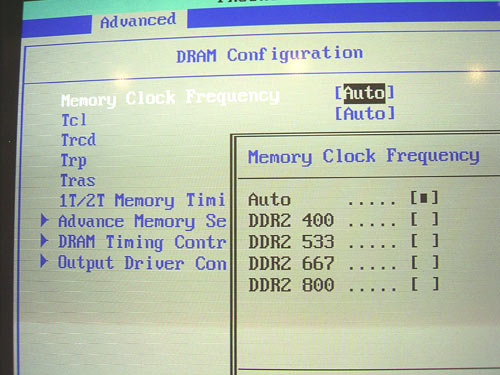Expand the Output Driver Control arrow
Image resolution: width=500 pixels, height=375 pixels.
[44, 262]
